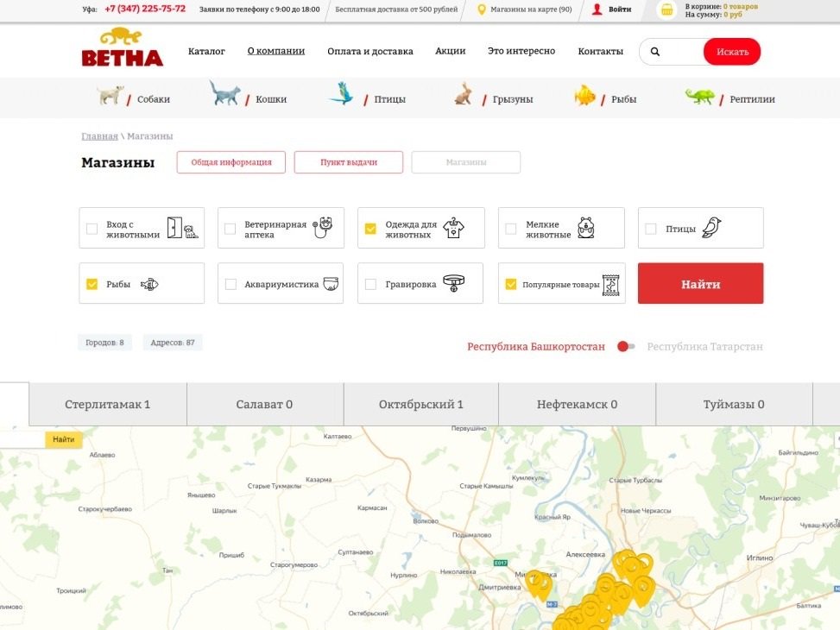Click the bird filter icon
Screen dimensions: 840x630
pos(711,228)
